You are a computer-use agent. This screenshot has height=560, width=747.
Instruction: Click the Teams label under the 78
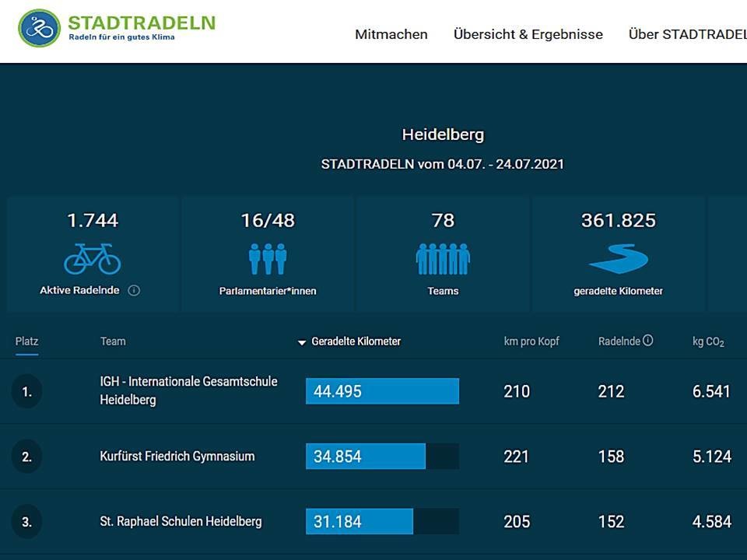tap(443, 291)
